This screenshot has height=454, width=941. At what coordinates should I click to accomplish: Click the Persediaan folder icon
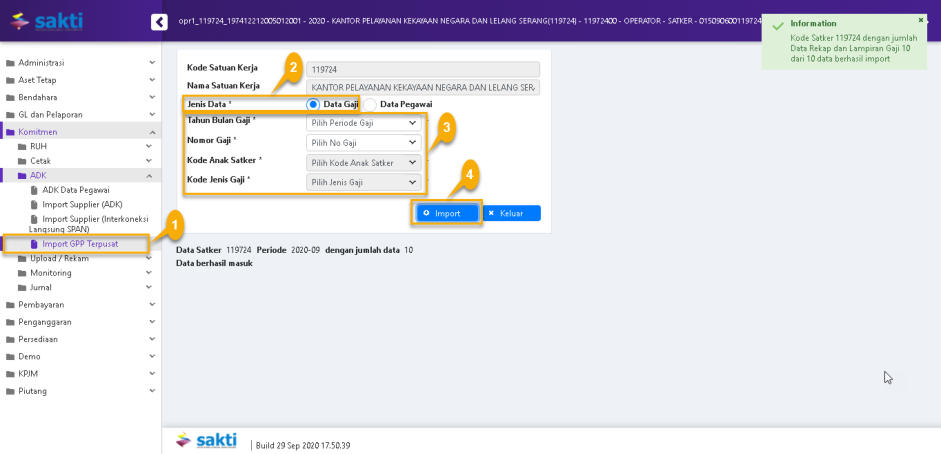10,339
